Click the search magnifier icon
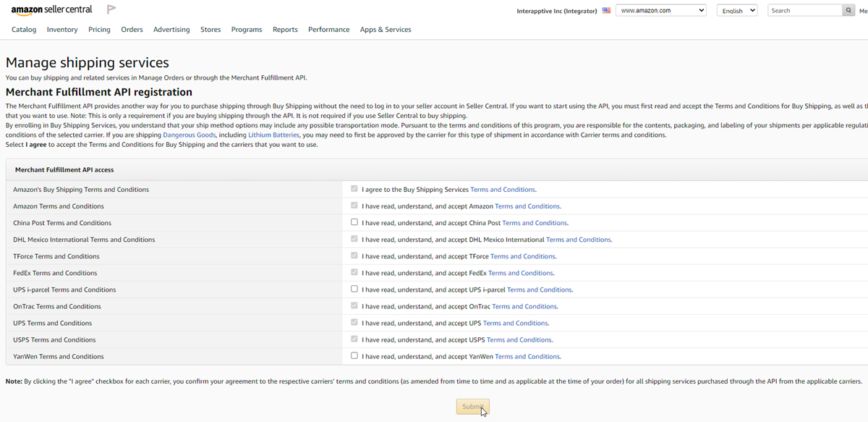Screen dimensions: 868x422 (x=849, y=11)
